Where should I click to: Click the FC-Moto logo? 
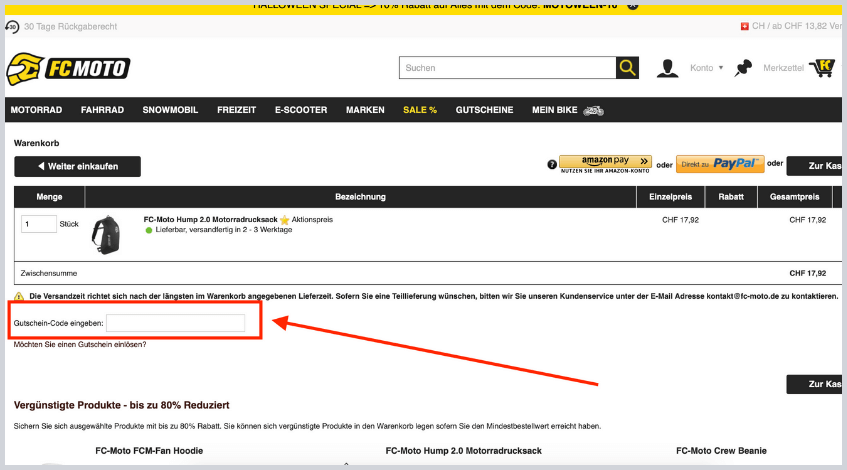(68, 69)
